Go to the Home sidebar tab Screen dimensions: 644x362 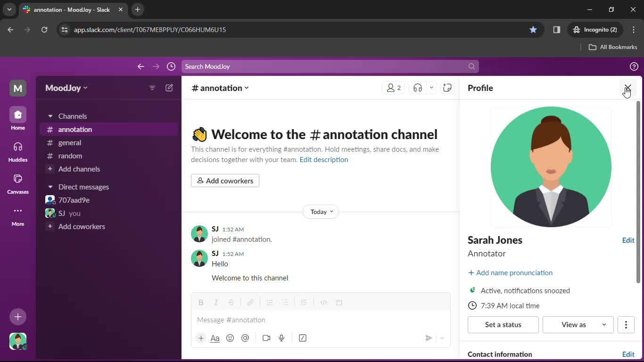pyautogui.click(x=18, y=119)
